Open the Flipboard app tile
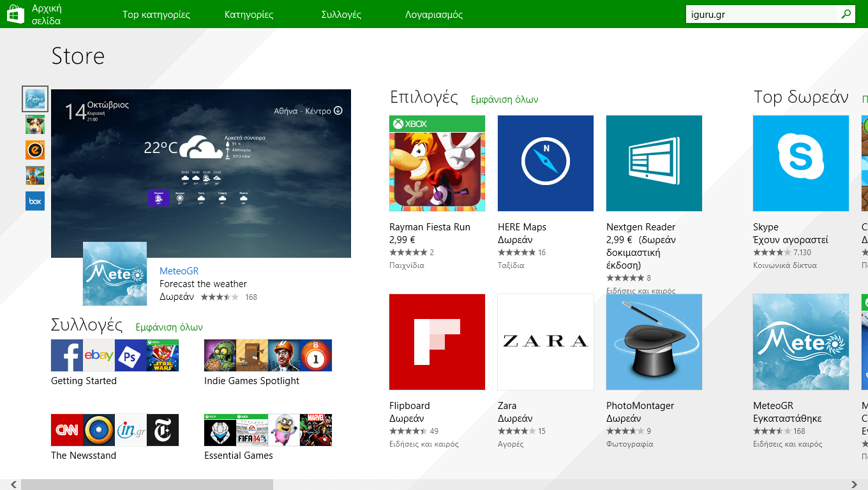The width and height of the screenshot is (868, 490). [x=437, y=342]
